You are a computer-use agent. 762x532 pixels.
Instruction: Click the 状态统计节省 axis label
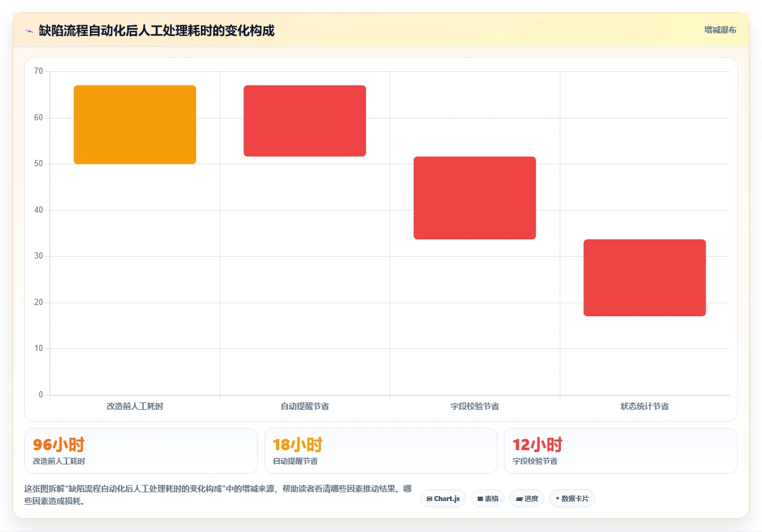coord(645,407)
